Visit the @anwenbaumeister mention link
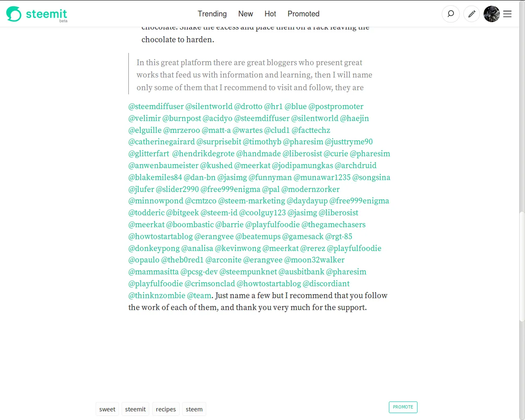The image size is (525, 420). point(163,166)
